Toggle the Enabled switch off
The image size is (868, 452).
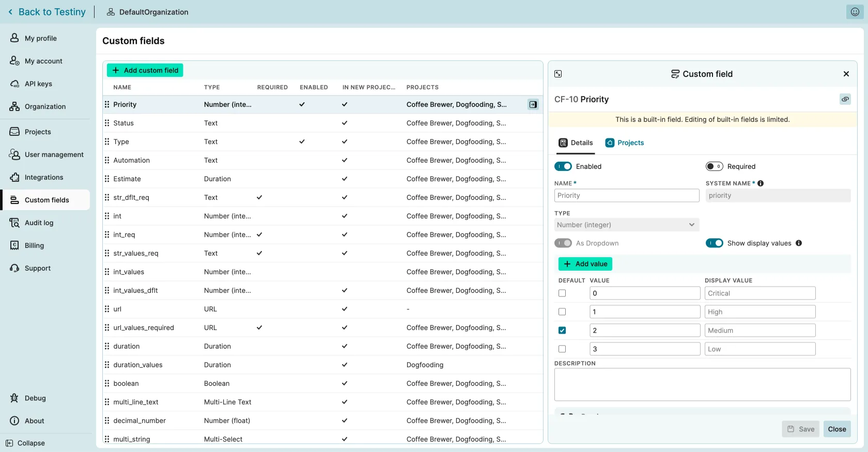pyautogui.click(x=563, y=166)
